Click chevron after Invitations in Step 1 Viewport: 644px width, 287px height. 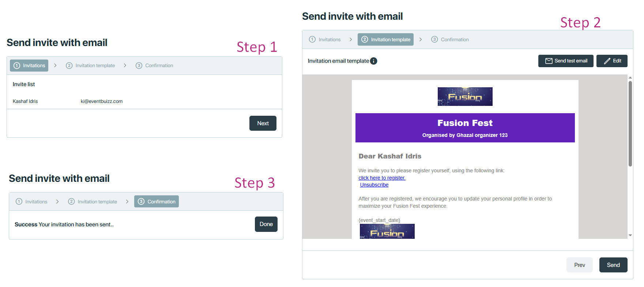55,65
